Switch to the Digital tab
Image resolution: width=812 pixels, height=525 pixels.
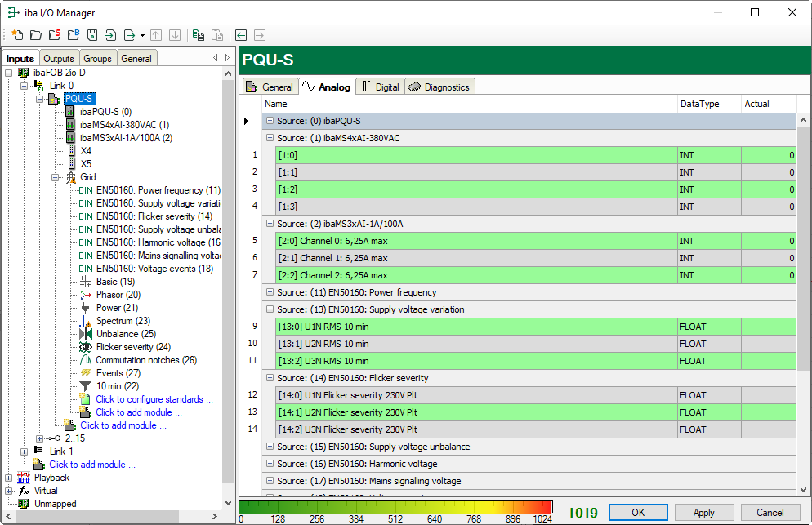(x=380, y=87)
